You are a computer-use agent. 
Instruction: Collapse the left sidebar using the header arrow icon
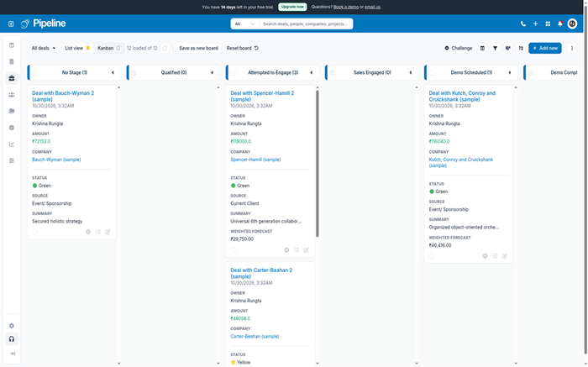click(x=11, y=24)
